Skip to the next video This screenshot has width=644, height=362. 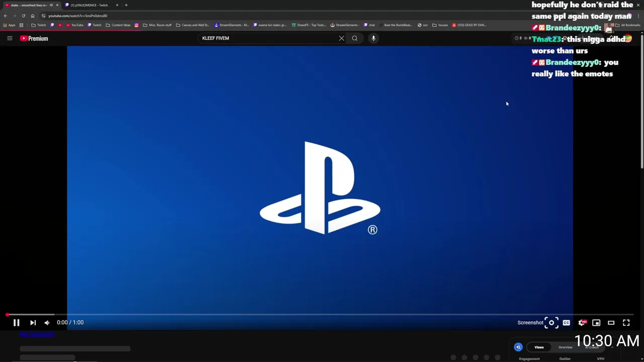point(33,323)
